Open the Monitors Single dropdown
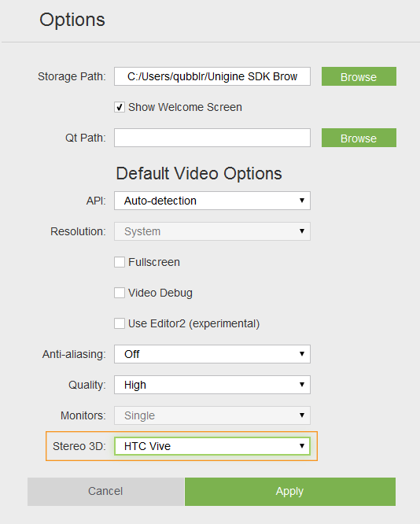 212,415
